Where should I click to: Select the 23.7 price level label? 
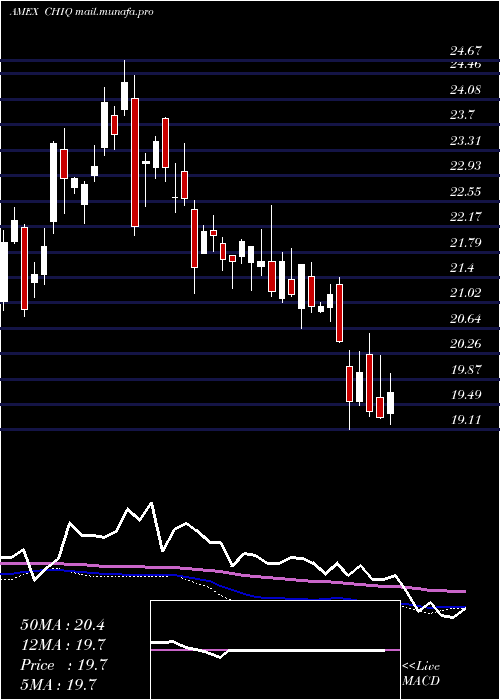462,115
